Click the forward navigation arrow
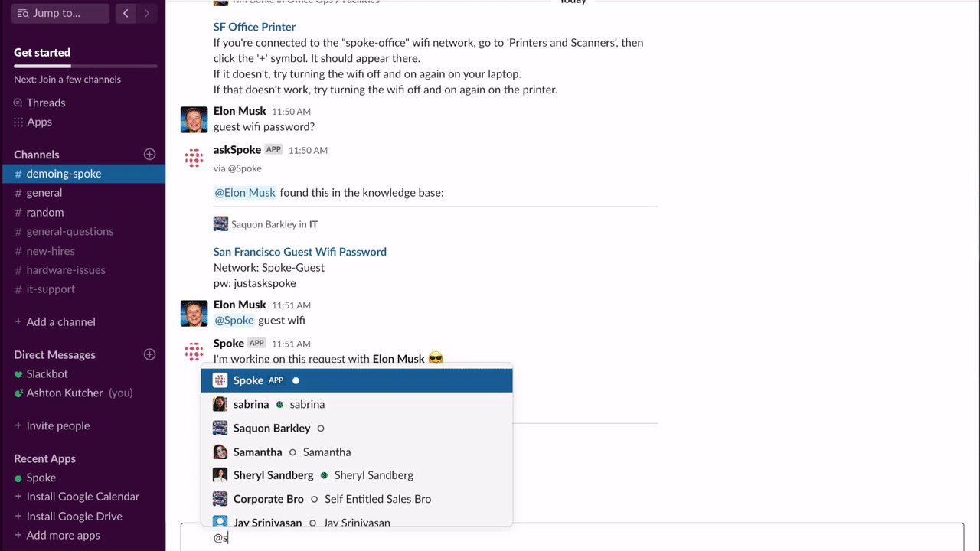Screen dimensions: 980x551 click(x=146, y=13)
